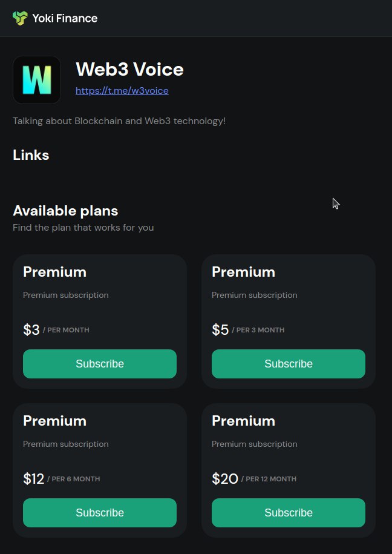Subscribe to the $12 per 6 month plan
This screenshot has height=554, width=392.
point(100,513)
